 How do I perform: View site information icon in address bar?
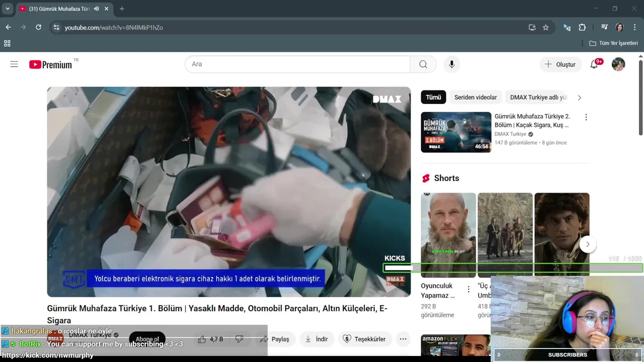coord(56,27)
